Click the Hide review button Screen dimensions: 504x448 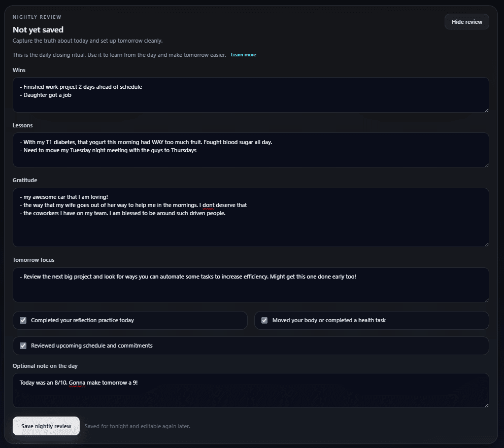pyautogui.click(x=466, y=21)
